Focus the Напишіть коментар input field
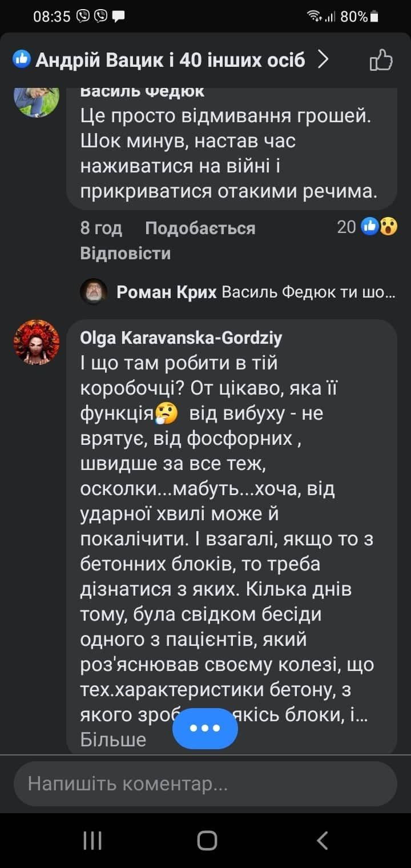Image resolution: width=411 pixels, height=868 pixels. coord(205,784)
